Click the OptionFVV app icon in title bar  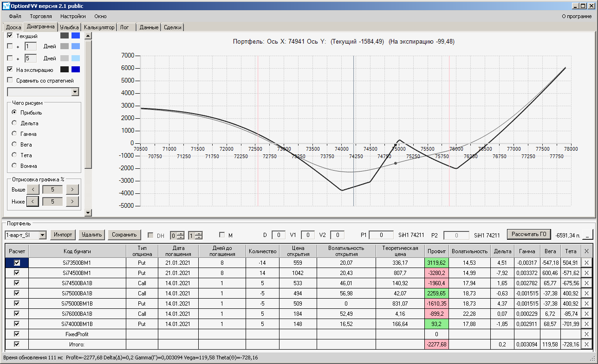click(6, 6)
